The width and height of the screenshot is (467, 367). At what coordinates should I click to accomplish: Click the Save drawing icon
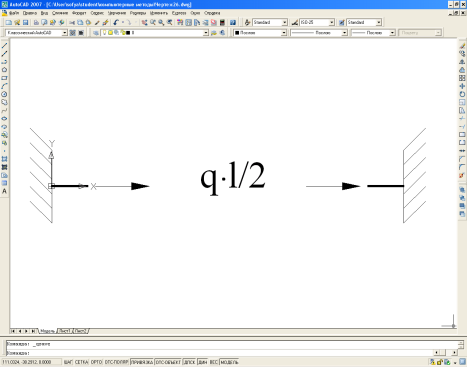pyautogui.click(x=25, y=22)
